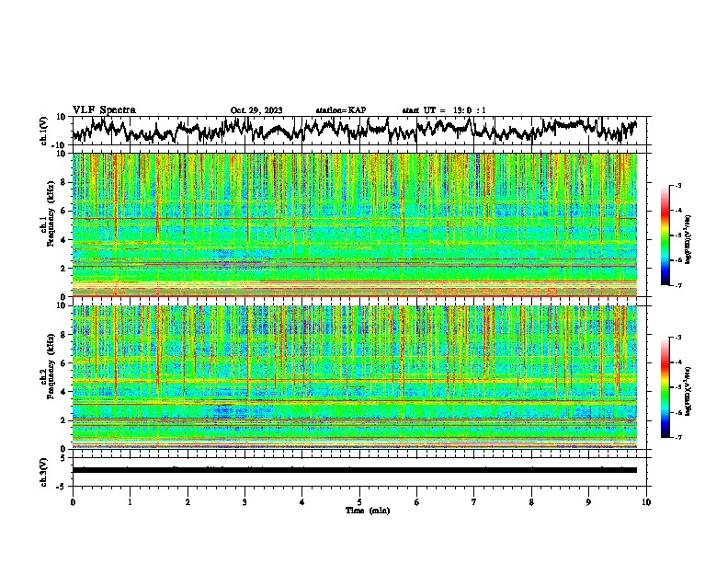Screen dimensions: 728x563
Task: Click inside the ch.1 spectrogram panel
Action: tap(355, 224)
